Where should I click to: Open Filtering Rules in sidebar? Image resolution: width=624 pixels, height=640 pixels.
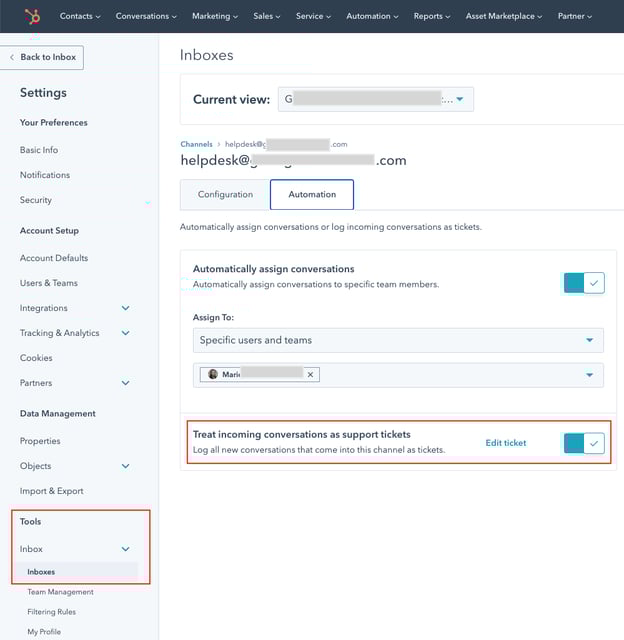[51, 612]
